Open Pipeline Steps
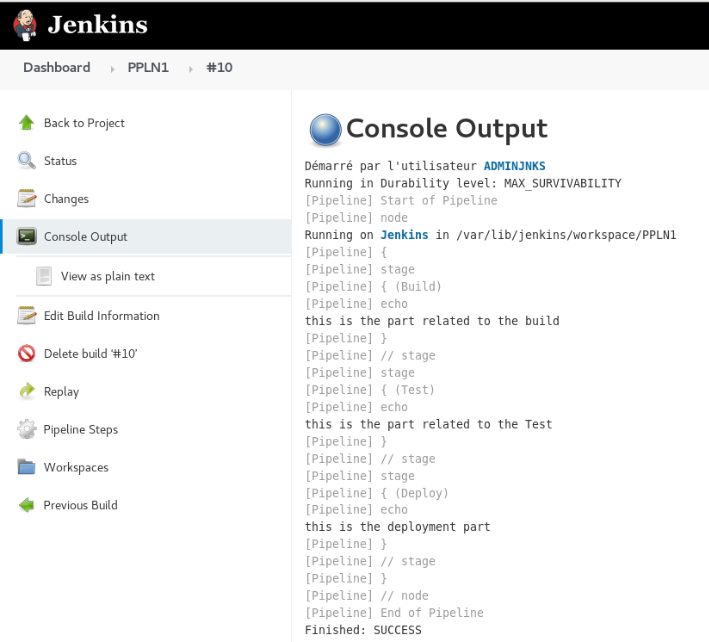The width and height of the screenshot is (709, 642). (x=80, y=430)
